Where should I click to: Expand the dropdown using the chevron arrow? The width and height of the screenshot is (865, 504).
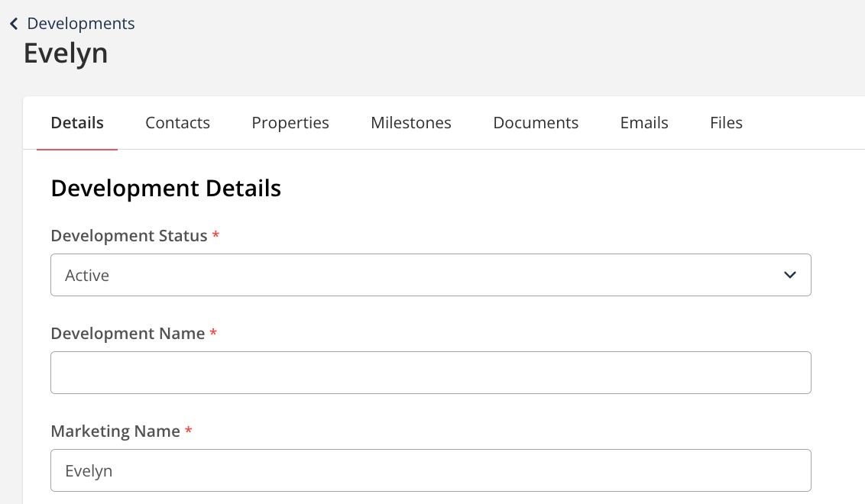[x=790, y=275]
